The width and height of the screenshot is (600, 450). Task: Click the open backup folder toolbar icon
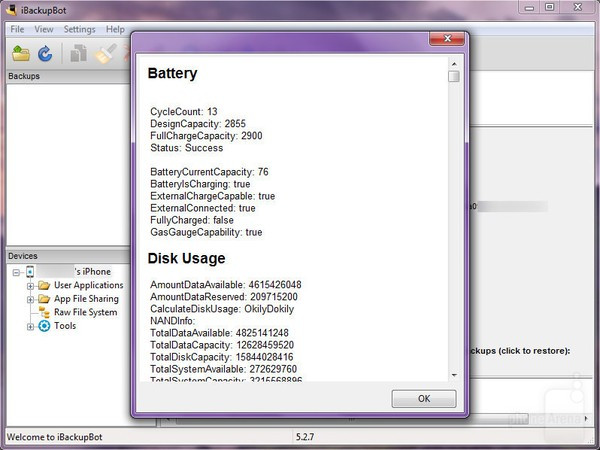pyautogui.click(x=20, y=52)
